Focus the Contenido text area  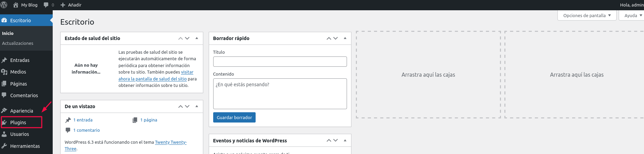click(280, 94)
